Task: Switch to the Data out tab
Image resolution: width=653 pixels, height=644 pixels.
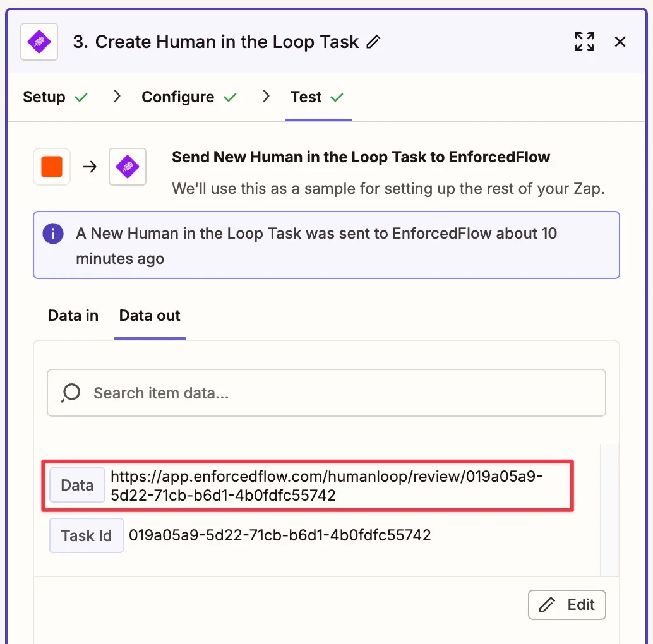Action: [x=150, y=316]
